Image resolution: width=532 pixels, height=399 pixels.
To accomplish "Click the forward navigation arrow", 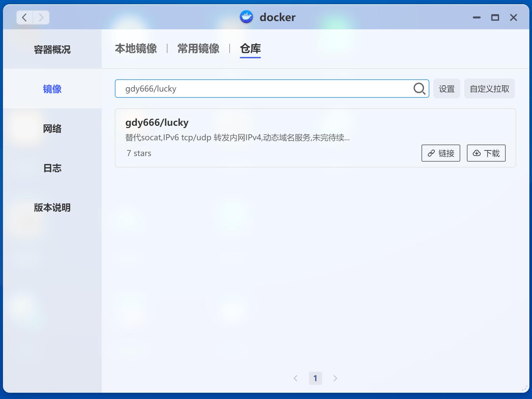I will [41, 17].
